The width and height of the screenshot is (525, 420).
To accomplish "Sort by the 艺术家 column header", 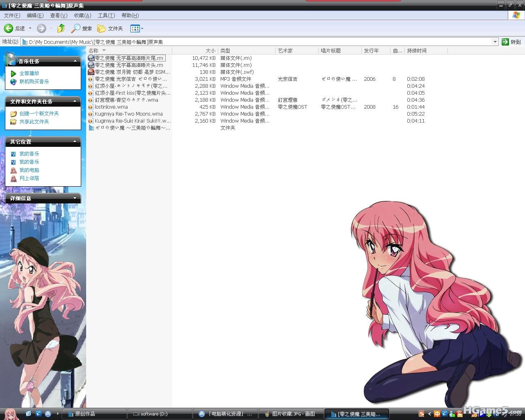I will point(297,51).
